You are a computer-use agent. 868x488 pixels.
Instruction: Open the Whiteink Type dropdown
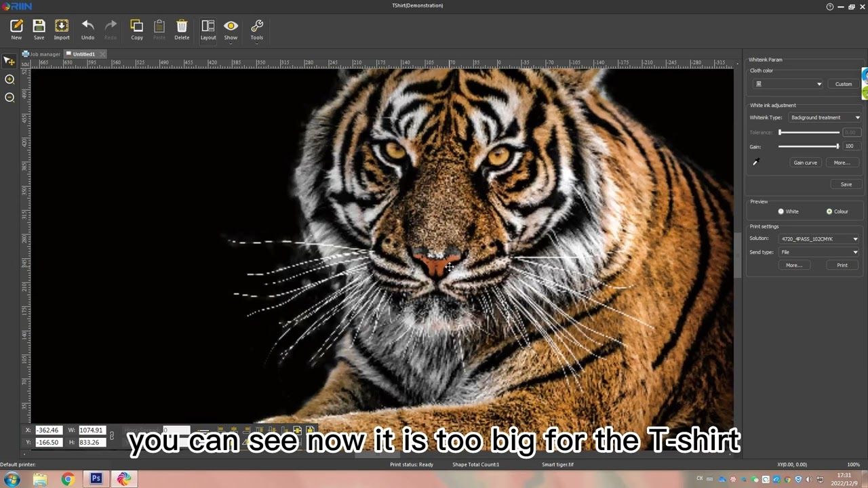[825, 118]
